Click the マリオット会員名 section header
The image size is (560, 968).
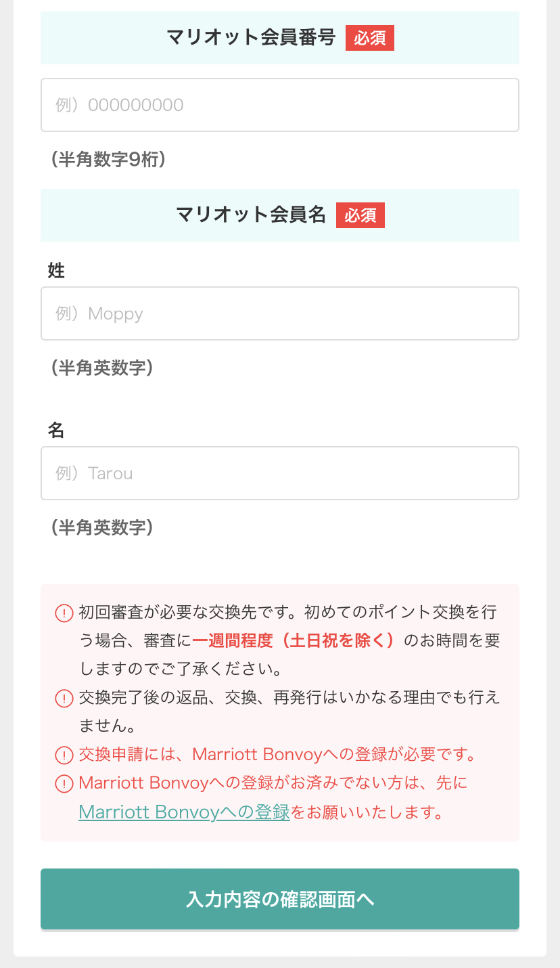click(280, 215)
